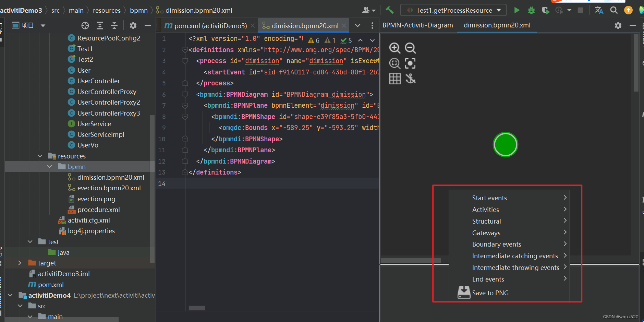Viewport: 644px width, 322px height.
Task: Open Boundary events submenu
Action: point(509,244)
